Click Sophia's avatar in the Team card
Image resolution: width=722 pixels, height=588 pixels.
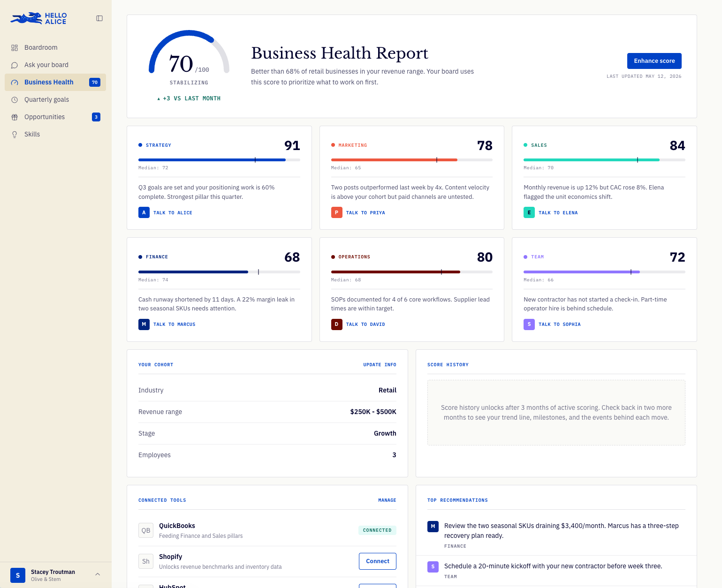coord(529,324)
